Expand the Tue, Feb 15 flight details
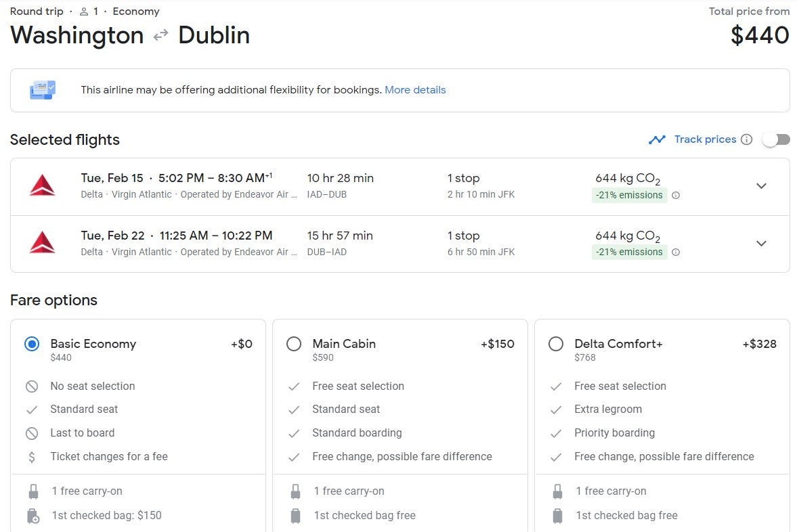This screenshot has width=797, height=532. point(761,186)
